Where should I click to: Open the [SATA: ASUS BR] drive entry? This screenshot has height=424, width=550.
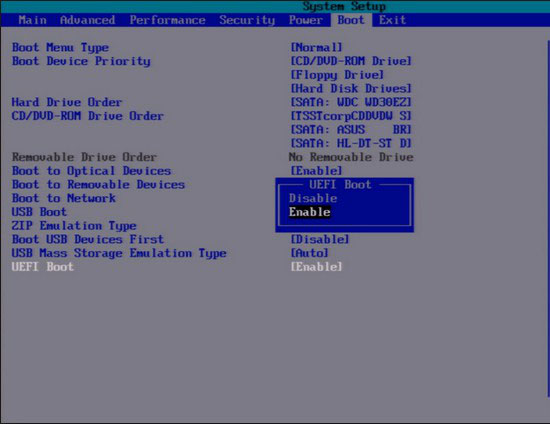tap(351, 129)
